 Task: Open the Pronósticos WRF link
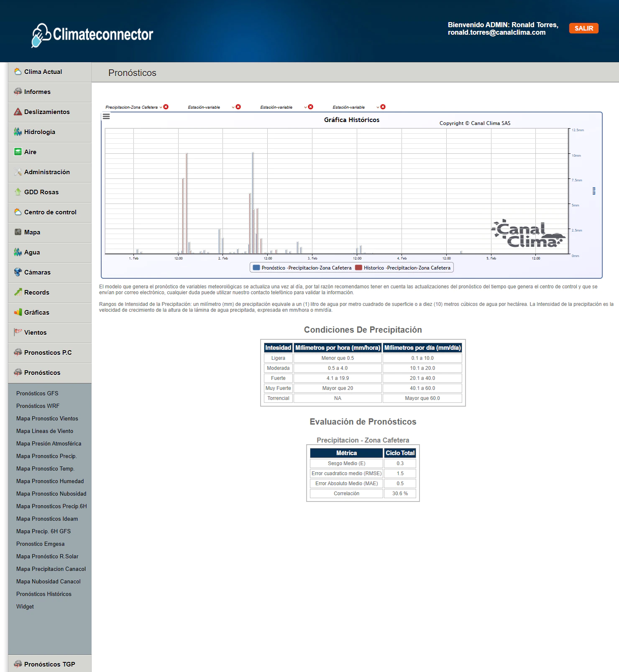(38, 406)
